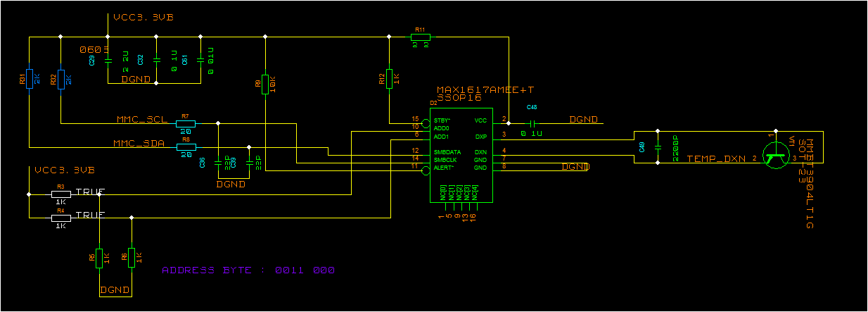Select the 10K resistor R9
This screenshot has width=868, height=312.
click(x=265, y=84)
